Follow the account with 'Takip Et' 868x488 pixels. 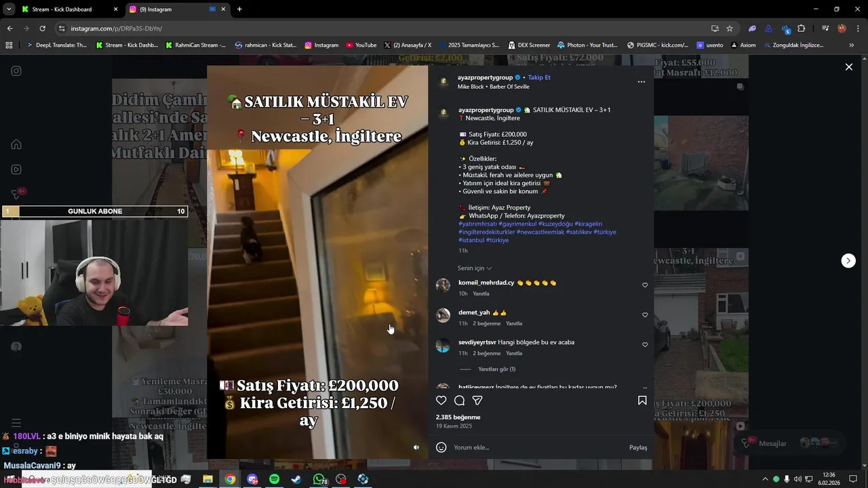(x=539, y=77)
